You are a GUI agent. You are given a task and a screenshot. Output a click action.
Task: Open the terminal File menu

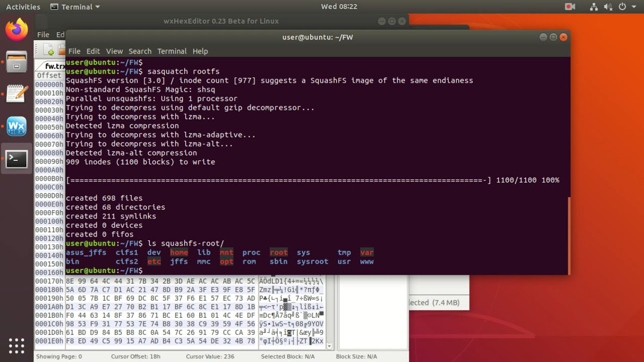coord(74,51)
